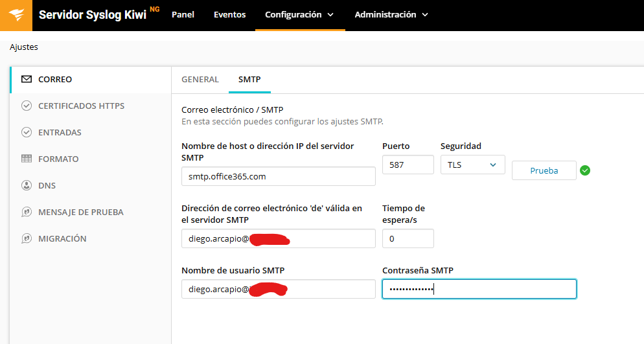The image size is (644, 344).
Task: Click the Nombre de usuario SMTP field
Action: pos(279,289)
